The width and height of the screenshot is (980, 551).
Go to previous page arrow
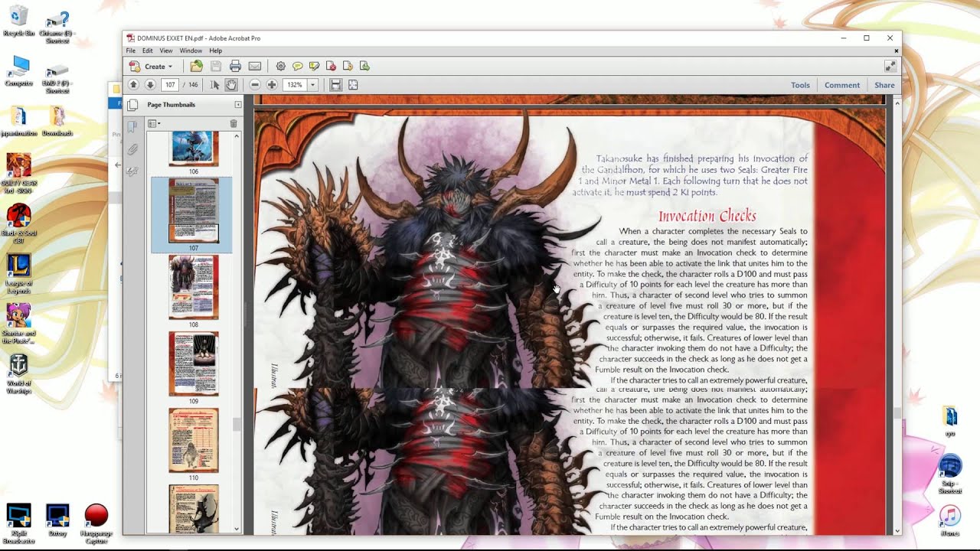point(133,85)
